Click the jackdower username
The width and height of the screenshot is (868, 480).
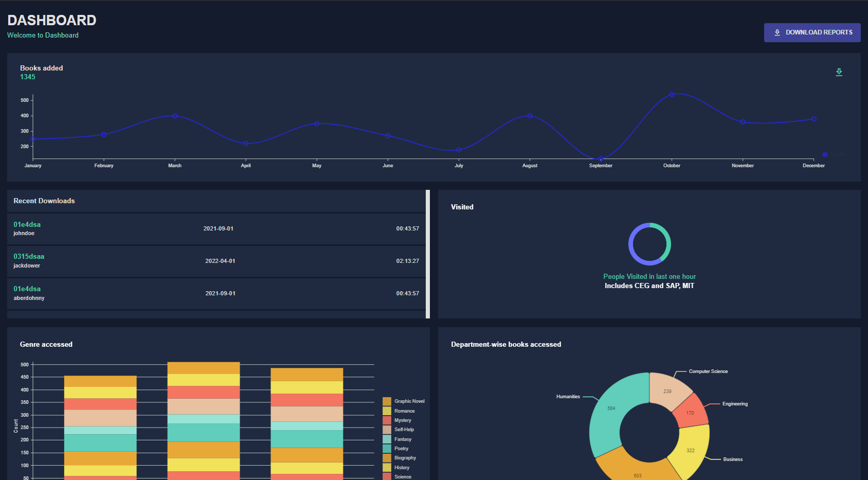pyautogui.click(x=27, y=266)
